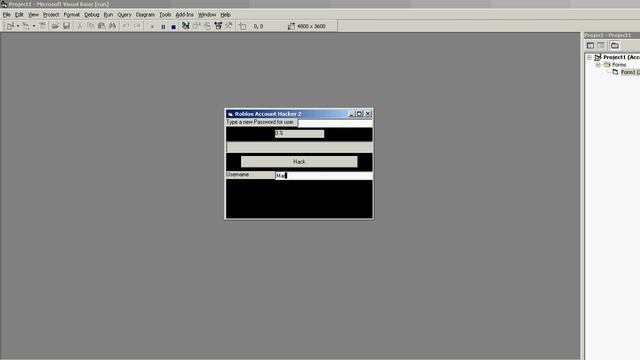The width and height of the screenshot is (640, 360).
Task: Open the Help menu
Action: 225,15
